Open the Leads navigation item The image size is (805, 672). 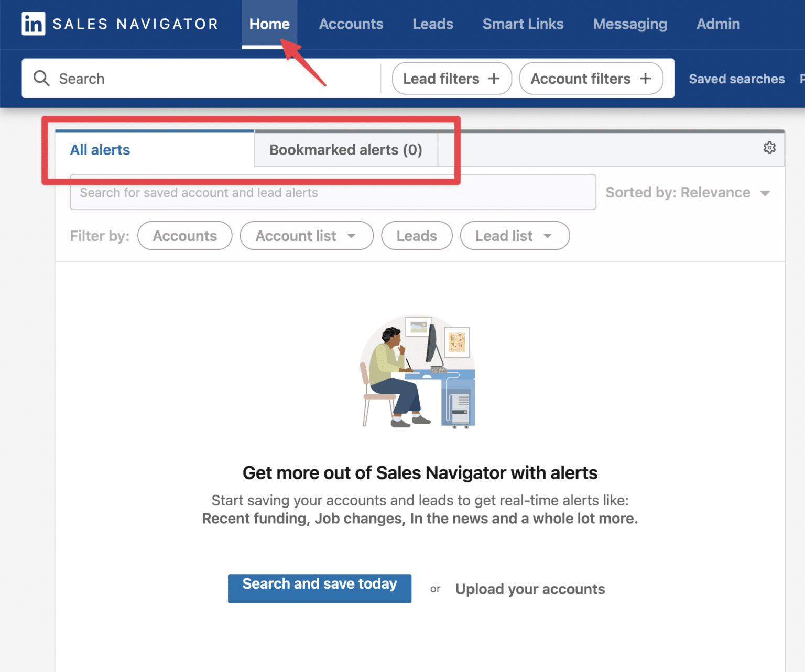[x=432, y=24]
